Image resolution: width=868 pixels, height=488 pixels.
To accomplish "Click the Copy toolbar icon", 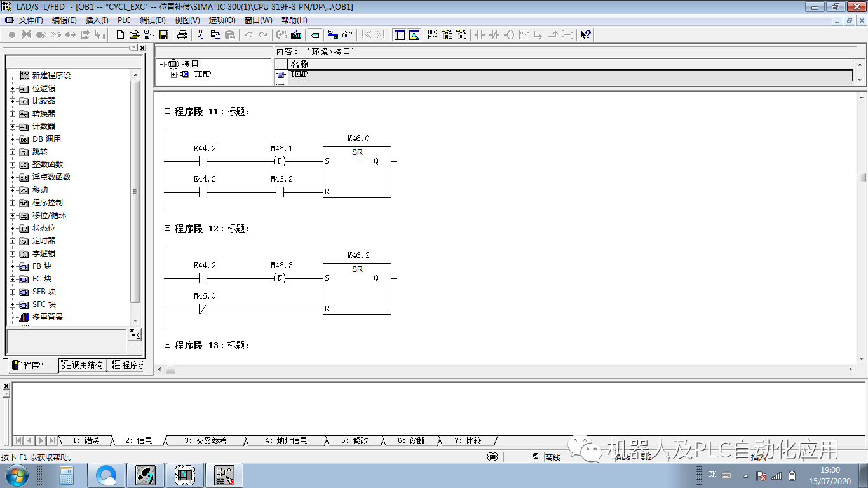I will [215, 35].
